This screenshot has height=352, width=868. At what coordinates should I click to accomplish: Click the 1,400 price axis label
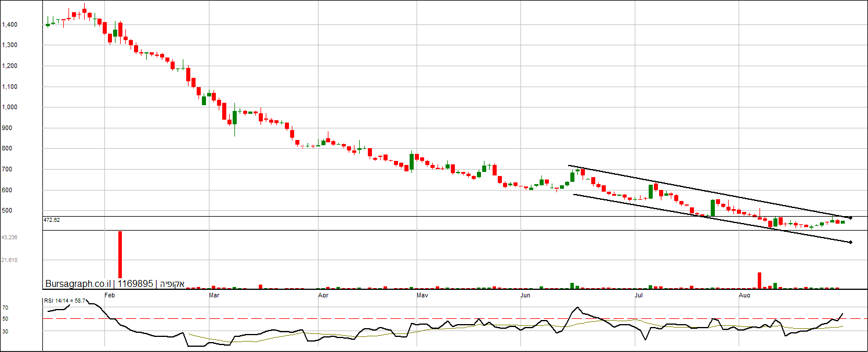[x=10, y=25]
